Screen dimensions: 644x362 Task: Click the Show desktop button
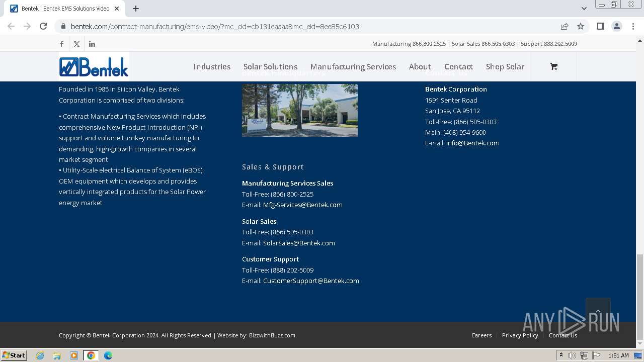click(x=638, y=355)
